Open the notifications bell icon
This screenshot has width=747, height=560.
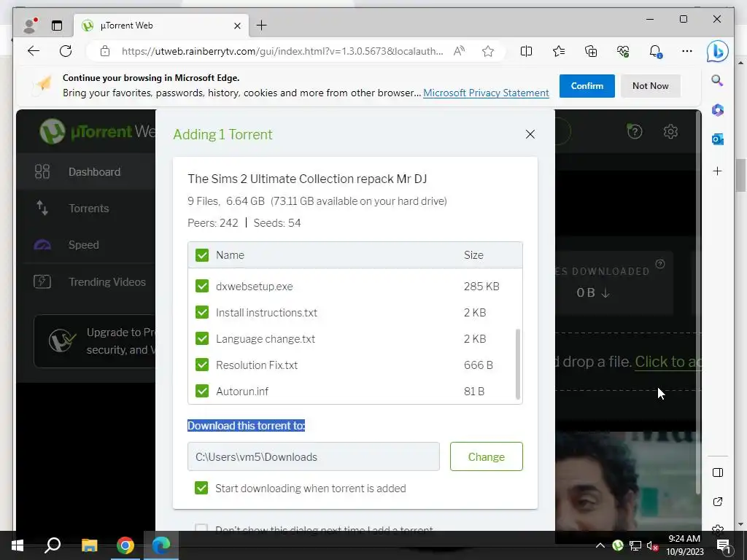656,51
